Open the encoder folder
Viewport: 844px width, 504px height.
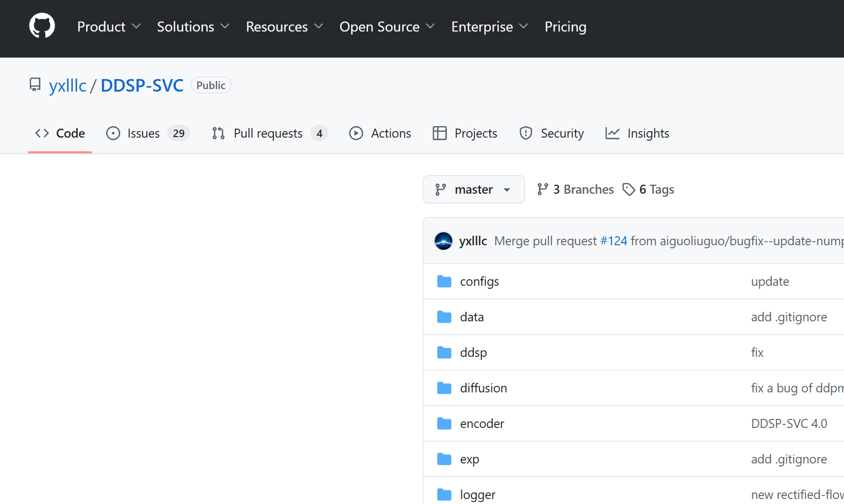(482, 424)
